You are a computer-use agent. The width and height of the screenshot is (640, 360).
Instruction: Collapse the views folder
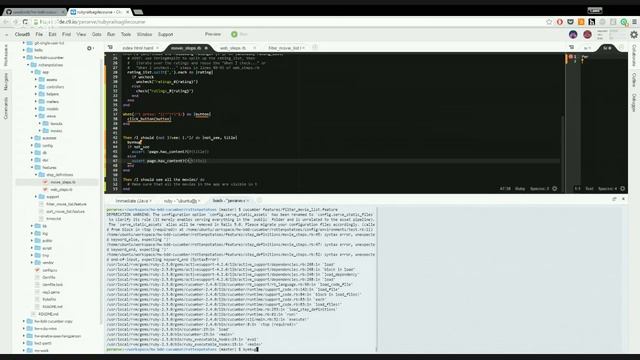pos(36,116)
